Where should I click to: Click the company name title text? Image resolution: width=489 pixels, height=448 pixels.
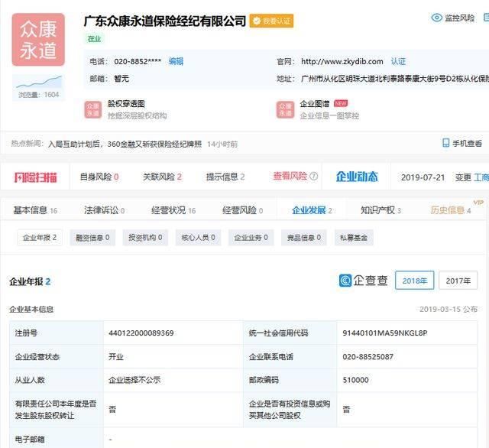[165, 21]
